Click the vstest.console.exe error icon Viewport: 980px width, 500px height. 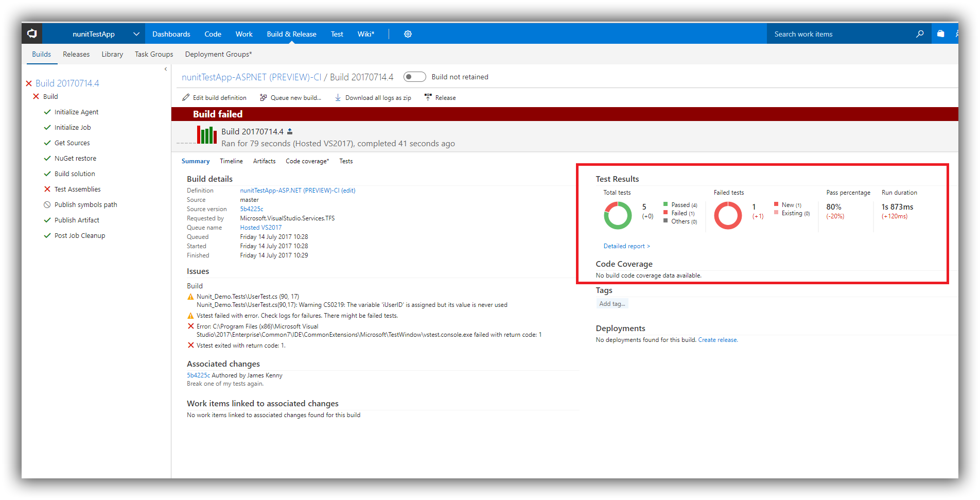tap(190, 326)
